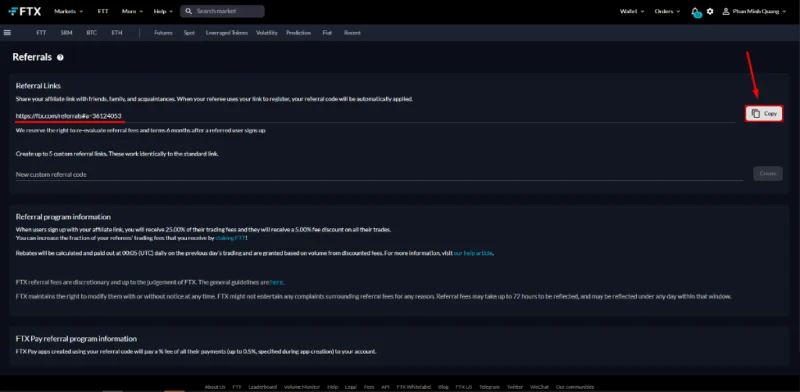The height and width of the screenshot is (392, 800).
Task: Open the API footer link
Action: (x=385, y=387)
